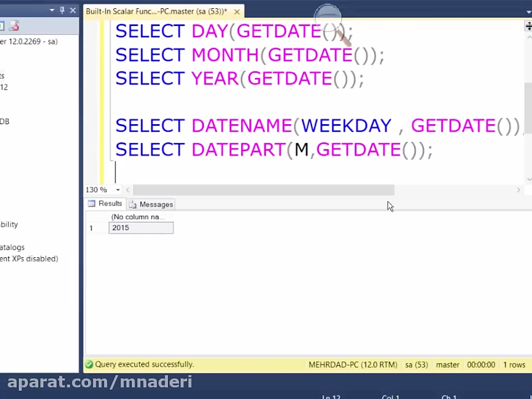Viewport: 532px width, 399px height.
Task: Click the Query executed successfully status message
Action: point(141,364)
